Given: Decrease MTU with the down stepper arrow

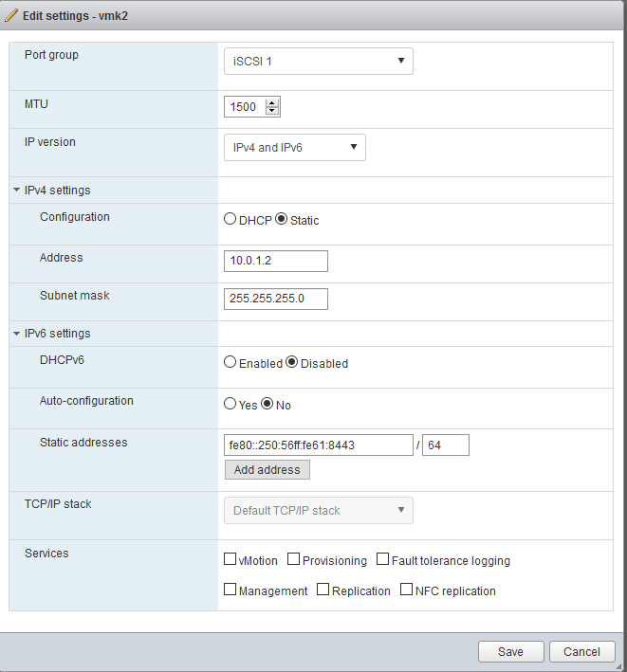Looking at the screenshot, I should click(272, 111).
